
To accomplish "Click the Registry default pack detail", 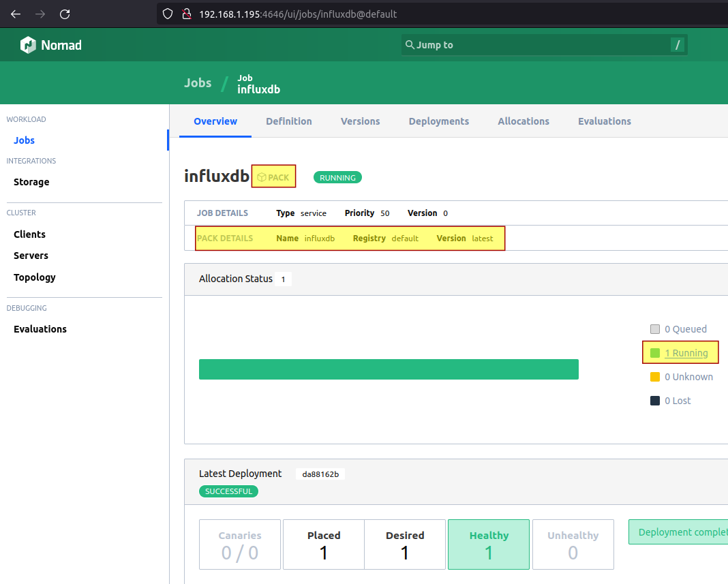I will 385,238.
